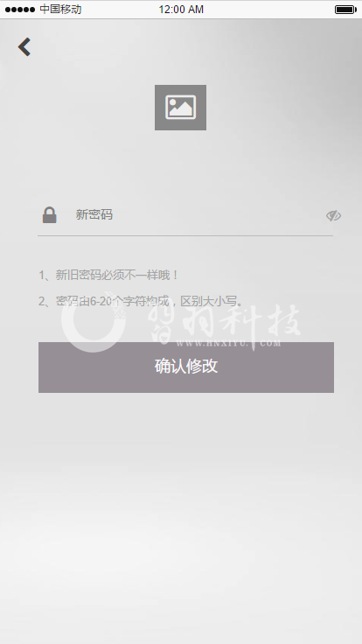Click the padlock icon beside 新密码
362x644 pixels.
click(49, 214)
